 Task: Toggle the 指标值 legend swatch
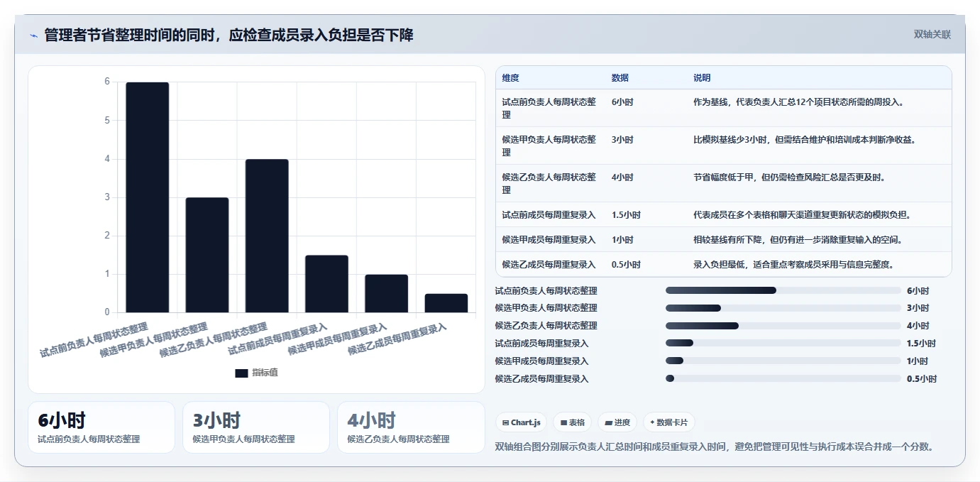(x=241, y=373)
